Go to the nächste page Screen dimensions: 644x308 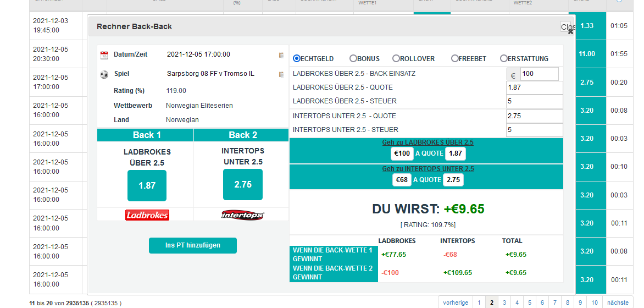click(x=618, y=302)
